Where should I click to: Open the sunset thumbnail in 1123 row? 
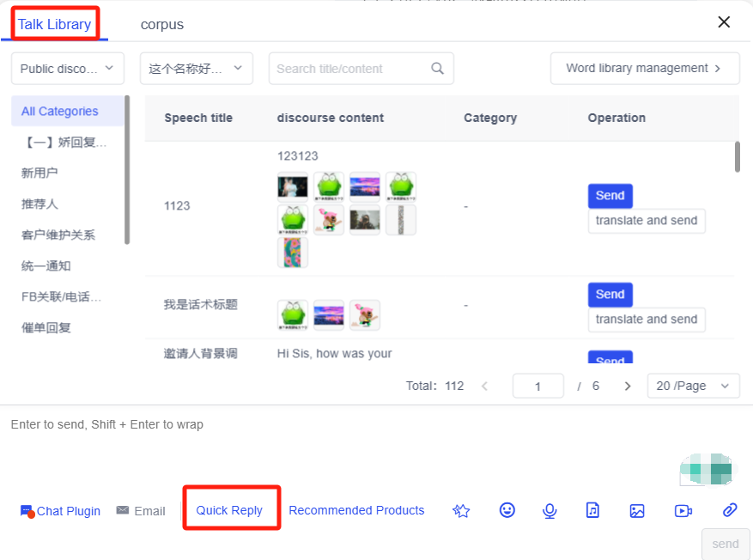(365, 186)
